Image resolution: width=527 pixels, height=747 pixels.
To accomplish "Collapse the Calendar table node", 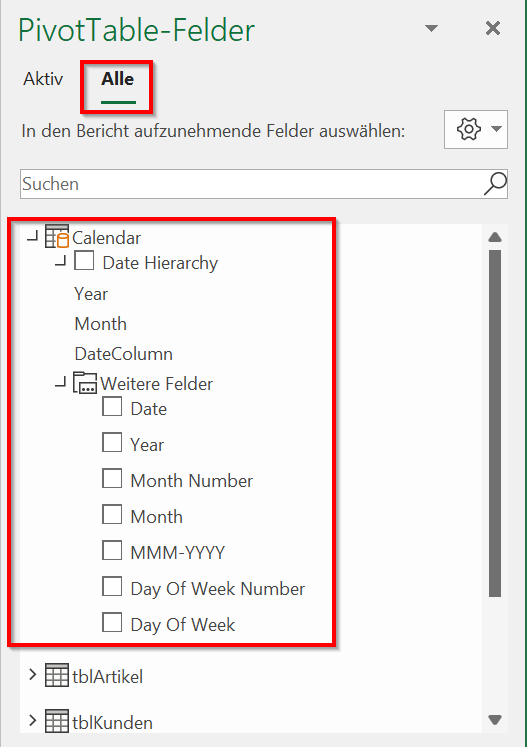I will 32,235.
